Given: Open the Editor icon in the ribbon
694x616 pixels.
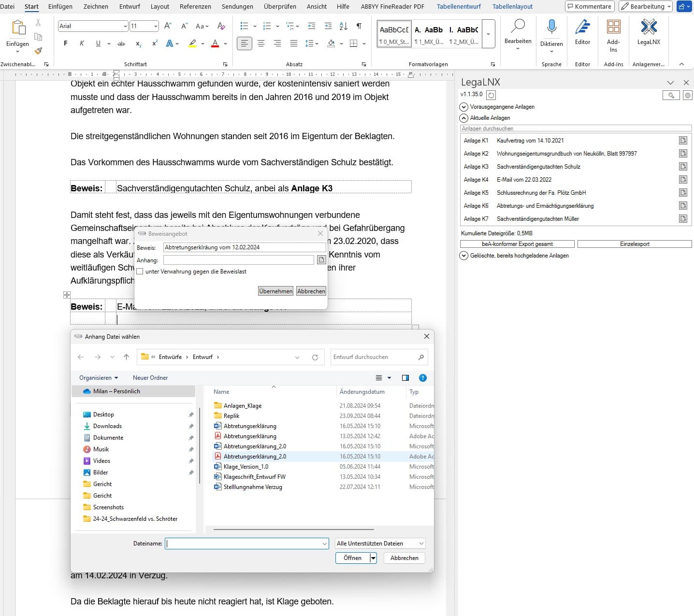Looking at the screenshot, I should pyautogui.click(x=582, y=29).
